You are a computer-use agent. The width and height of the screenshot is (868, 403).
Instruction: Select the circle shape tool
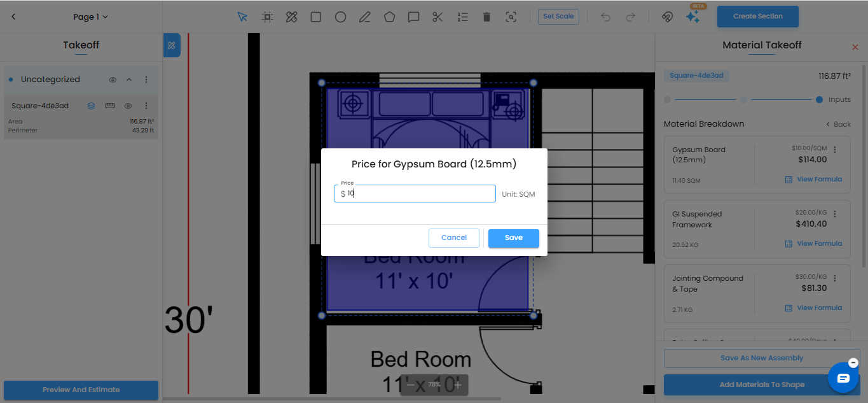click(x=340, y=17)
